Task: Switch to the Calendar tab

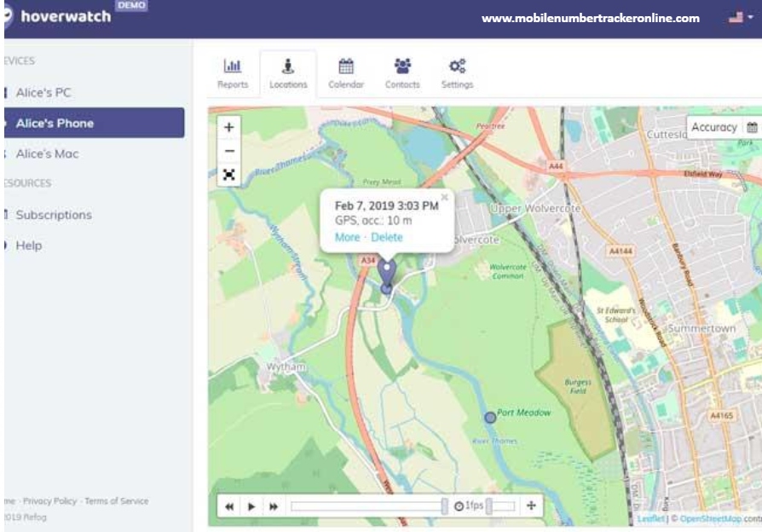Action: (x=346, y=74)
